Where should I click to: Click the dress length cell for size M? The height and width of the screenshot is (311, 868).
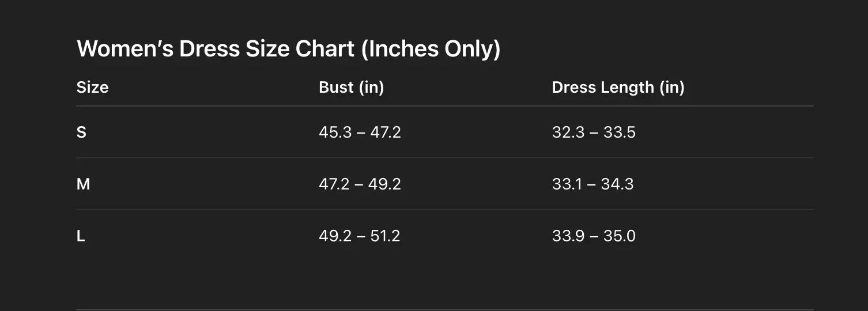pyautogui.click(x=592, y=184)
